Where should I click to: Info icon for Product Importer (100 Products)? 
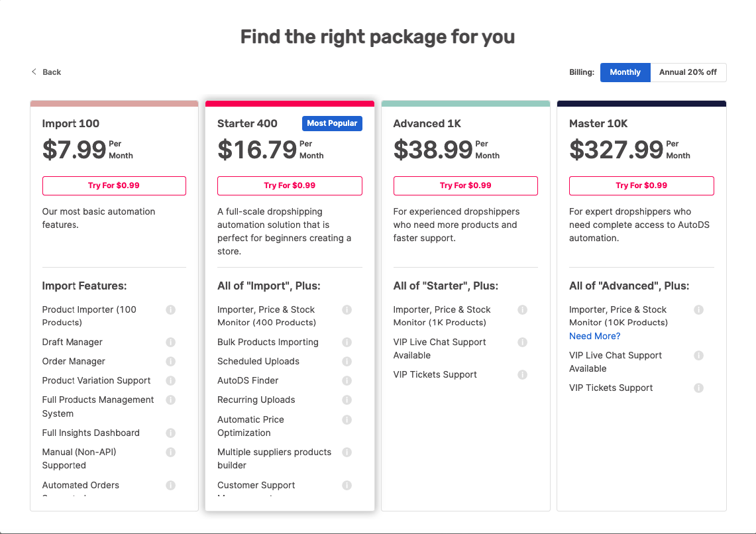[171, 310]
